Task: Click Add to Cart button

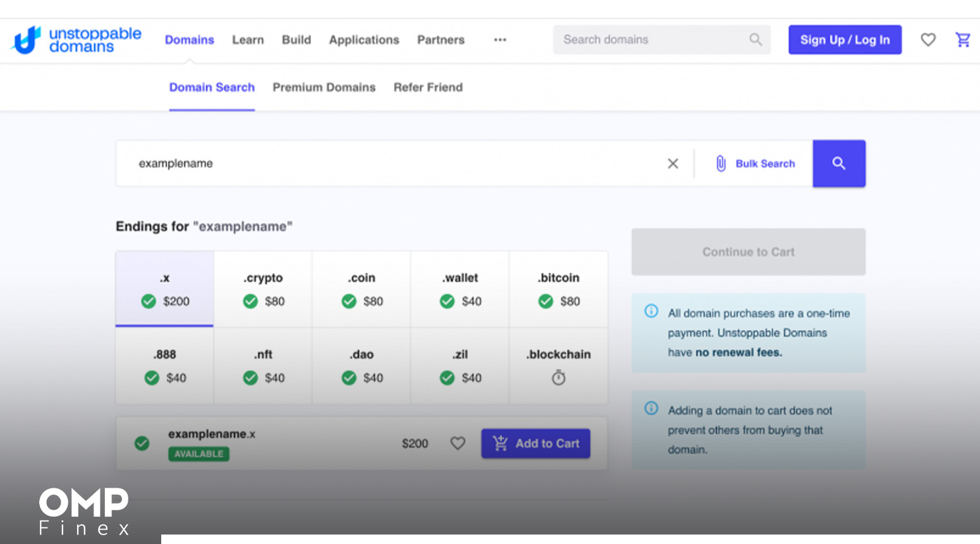Action: [x=536, y=443]
